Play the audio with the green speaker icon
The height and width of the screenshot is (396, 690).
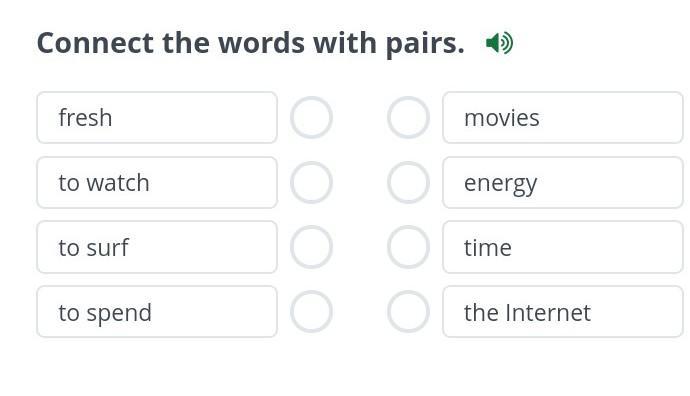click(x=499, y=43)
